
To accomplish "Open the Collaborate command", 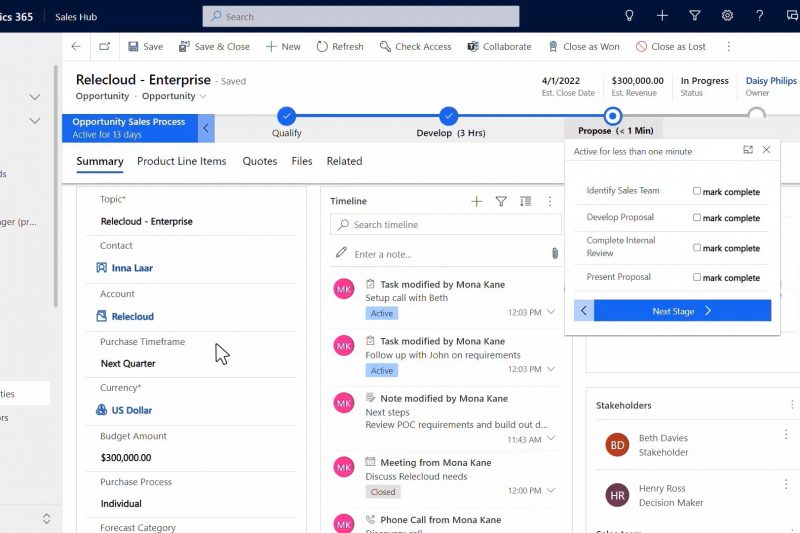I will [x=499, y=46].
